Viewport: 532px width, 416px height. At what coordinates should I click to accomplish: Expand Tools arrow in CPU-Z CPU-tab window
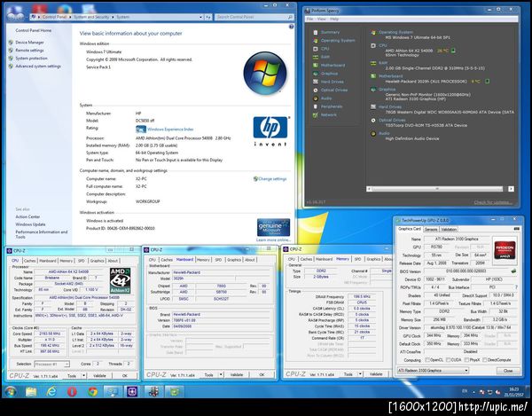[83, 375]
